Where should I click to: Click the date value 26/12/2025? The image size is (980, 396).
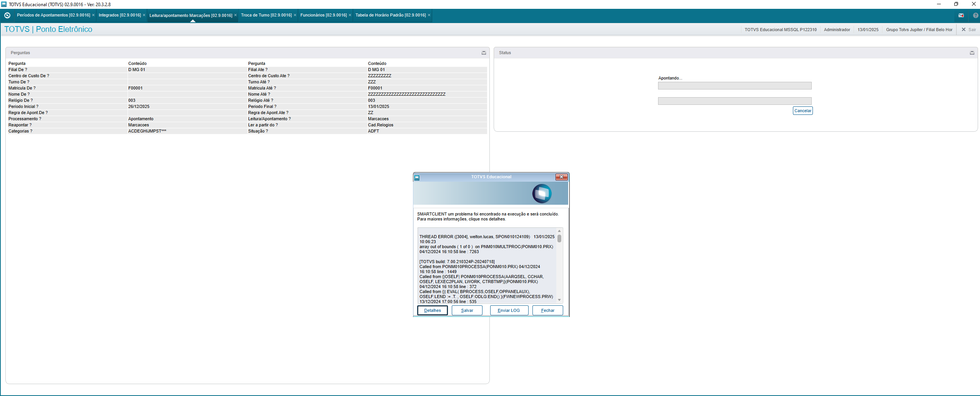point(139,106)
